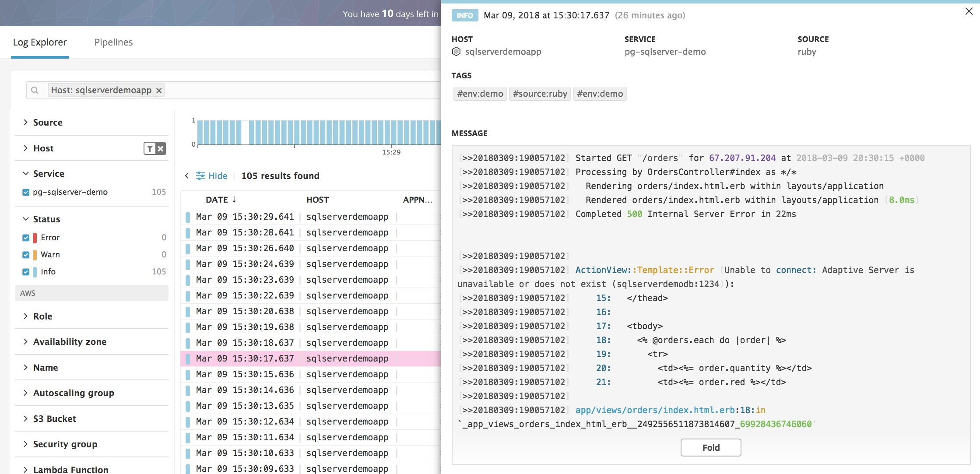Toggle the DATE column sort arrow
The height and width of the screenshot is (474, 980).
point(233,200)
